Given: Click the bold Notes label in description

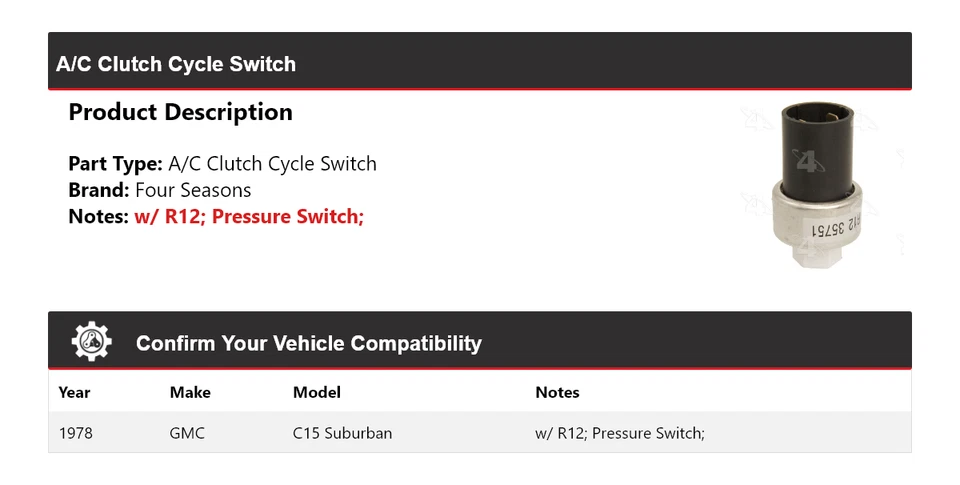Looking at the screenshot, I should (99, 216).
